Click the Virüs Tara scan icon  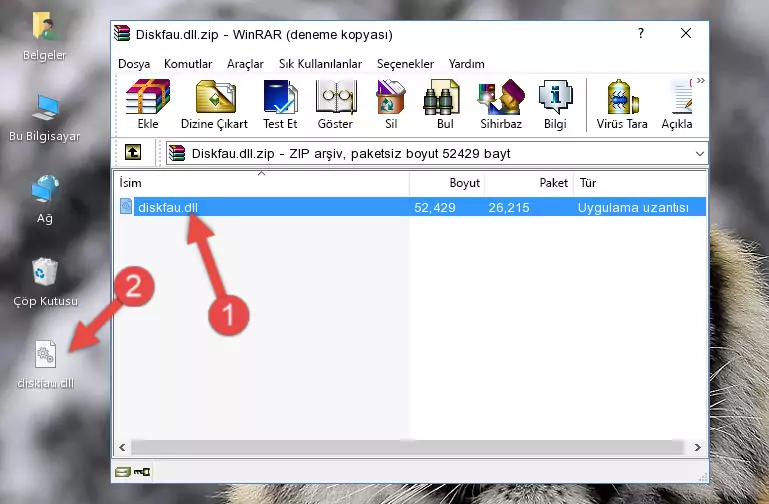(x=622, y=104)
